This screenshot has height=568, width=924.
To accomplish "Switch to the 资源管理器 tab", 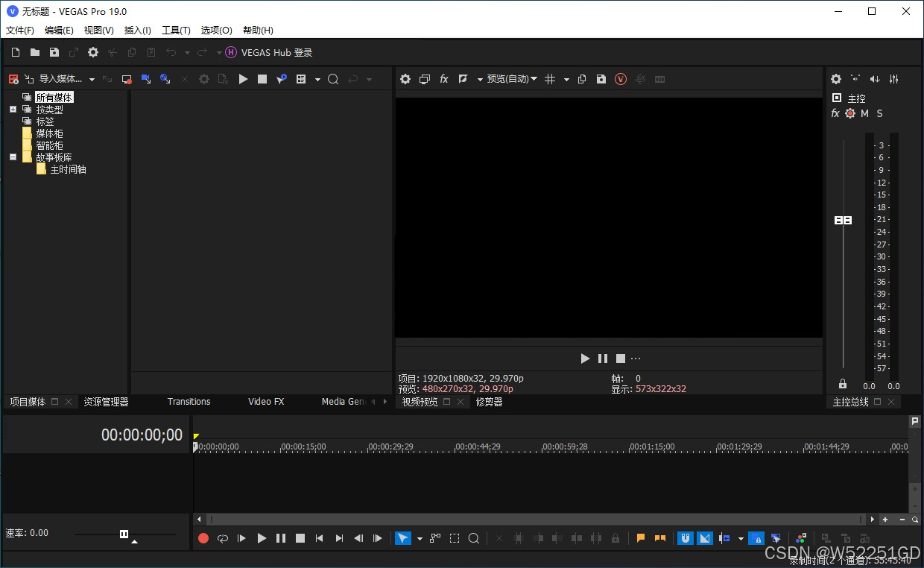I will click(106, 402).
